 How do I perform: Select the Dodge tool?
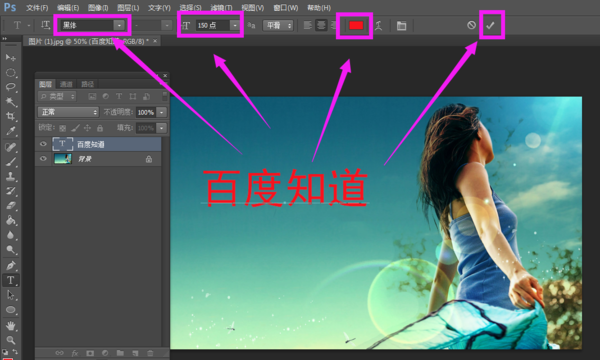[x=10, y=250]
